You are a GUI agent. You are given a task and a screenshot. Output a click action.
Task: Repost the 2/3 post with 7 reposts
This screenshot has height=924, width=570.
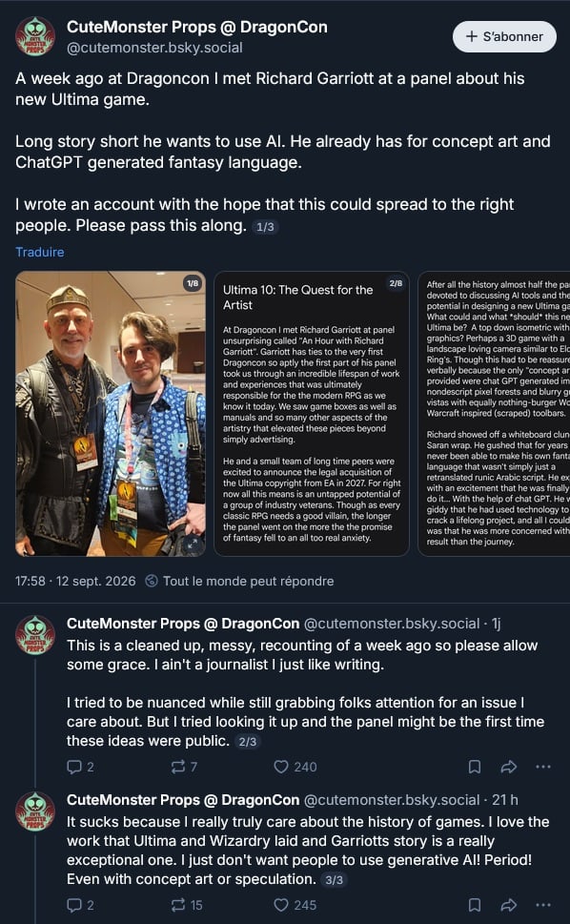[184, 767]
